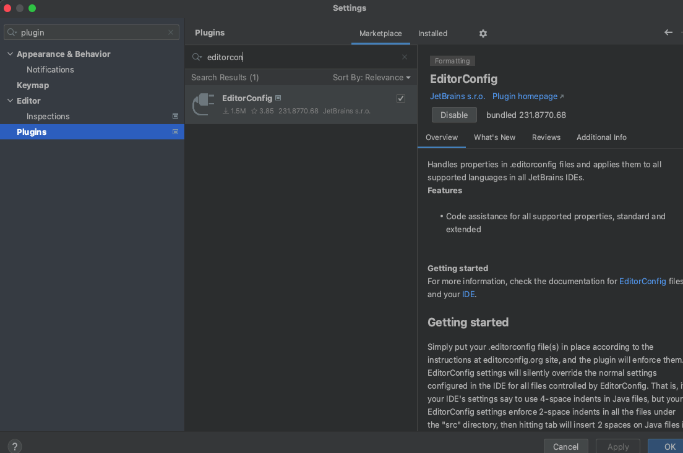Click the JetBrains s.r.o. vendor link

coord(456,97)
